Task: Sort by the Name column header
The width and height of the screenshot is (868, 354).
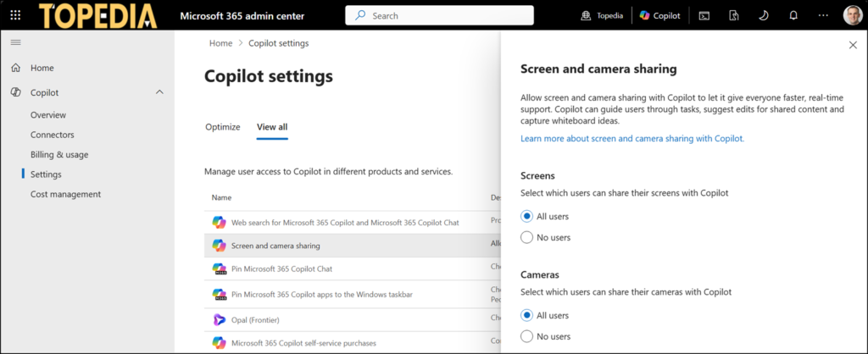Action: [221, 197]
